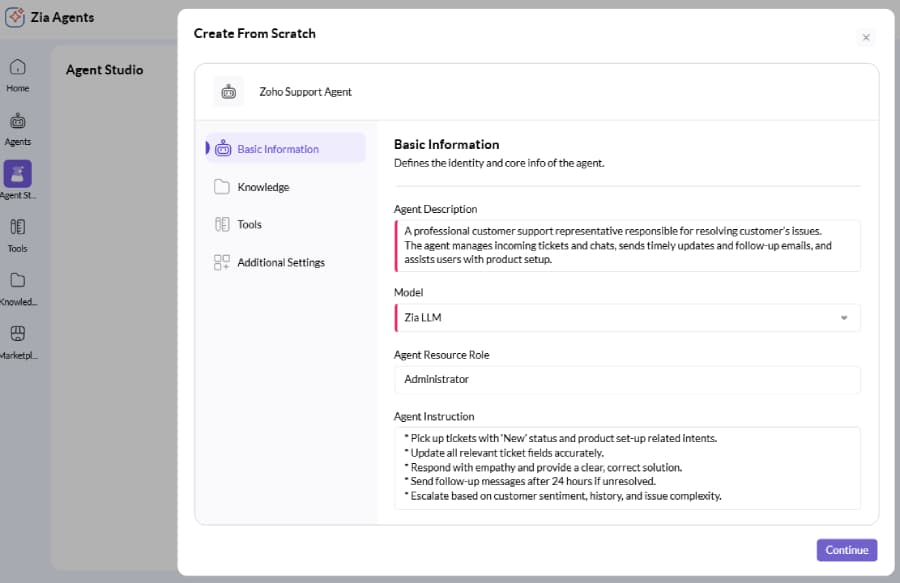
Task: Click into the Agent Instruction text area
Action: pyautogui.click(x=627, y=468)
